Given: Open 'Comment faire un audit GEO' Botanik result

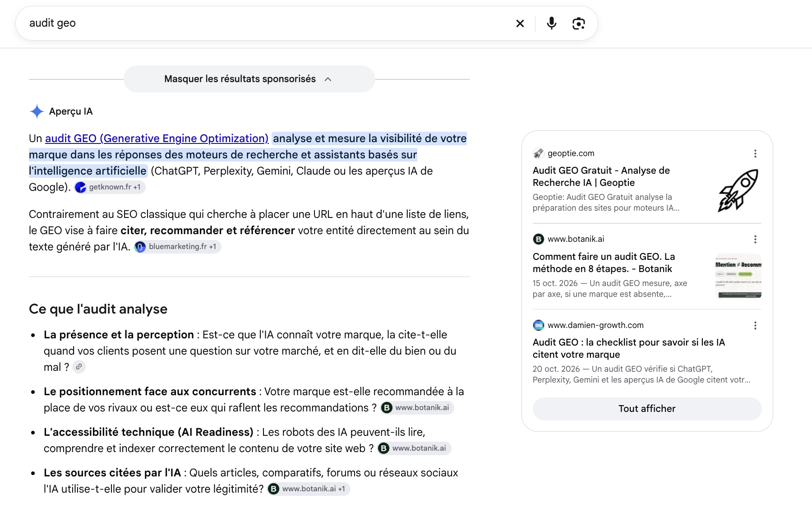Looking at the screenshot, I should 604,263.
